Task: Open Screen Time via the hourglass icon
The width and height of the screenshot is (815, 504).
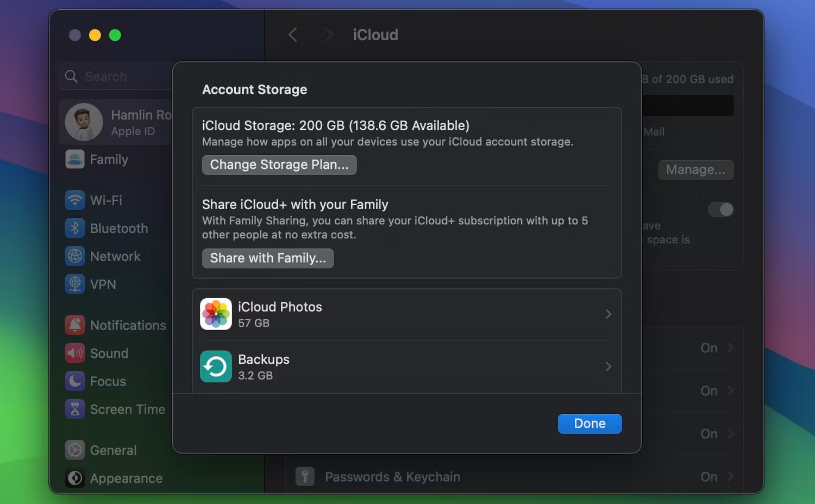Action: pos(74,409)
